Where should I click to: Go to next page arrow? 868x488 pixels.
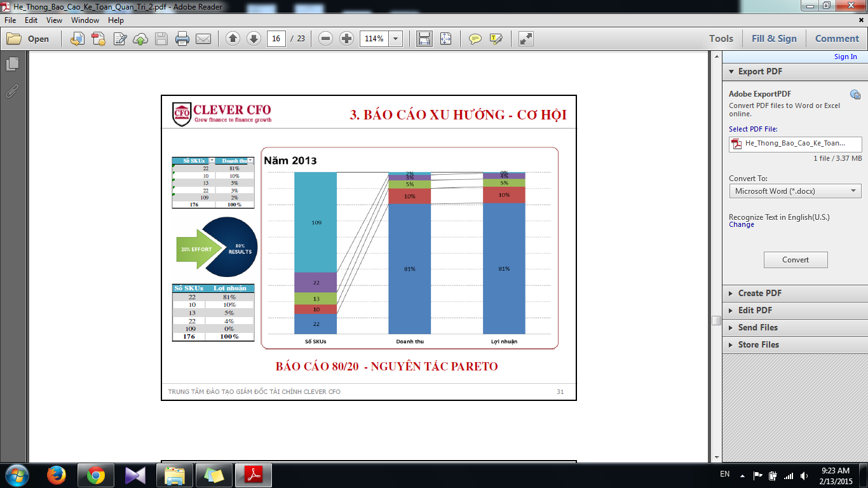[254, 39]
